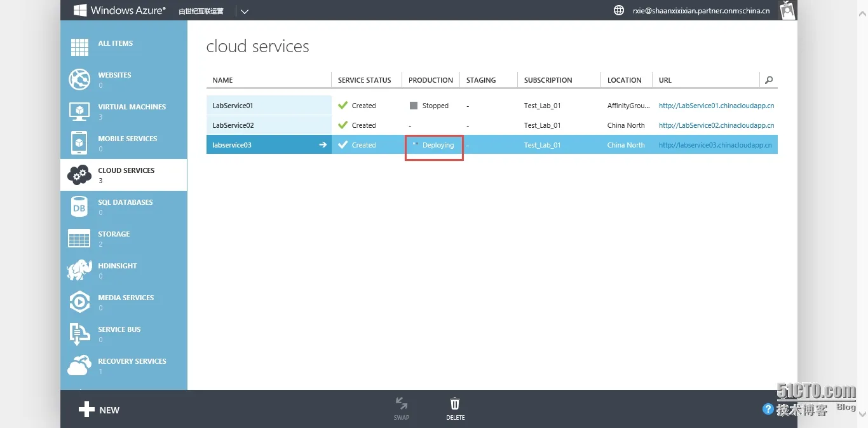
Task: Open the help question mark icon
Action: (x=768, y=409)
